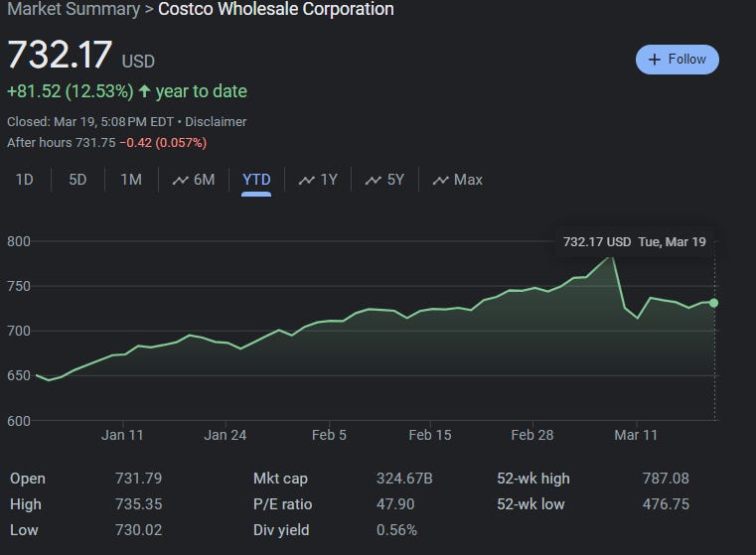Viewport: 756px width, 555px height.
Task: Click the P/E ratio value 47.90
Action: tap(395, 504)
